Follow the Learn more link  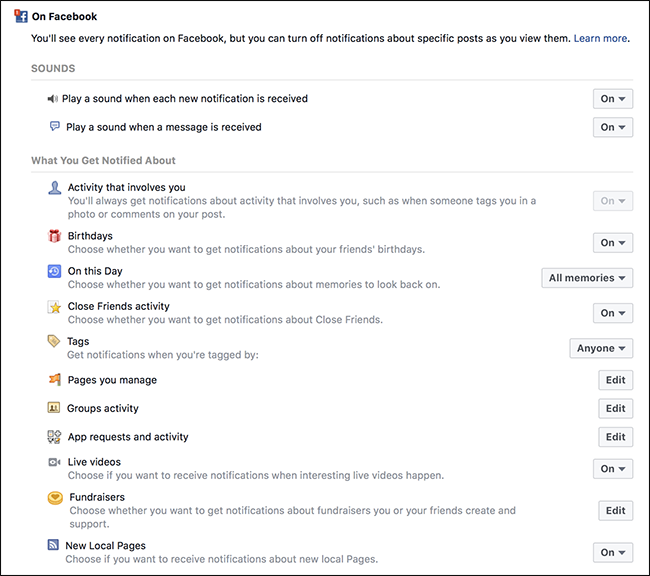coord(600,38)
